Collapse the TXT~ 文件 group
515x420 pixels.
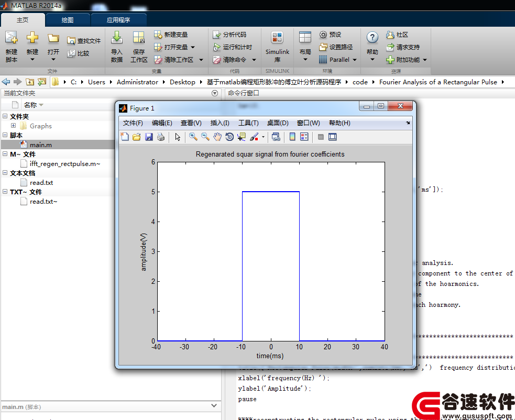pos(5,192)
